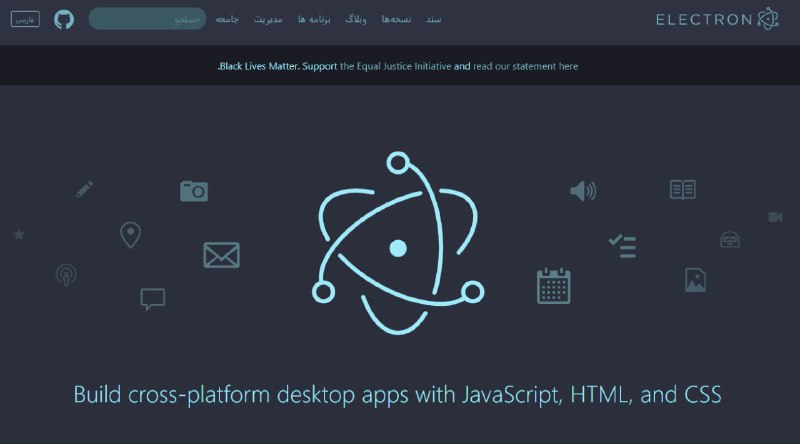The width and height of the screenshot is (800, 444).
Task: Click the speech bubble chat icon
Action: 153,299
